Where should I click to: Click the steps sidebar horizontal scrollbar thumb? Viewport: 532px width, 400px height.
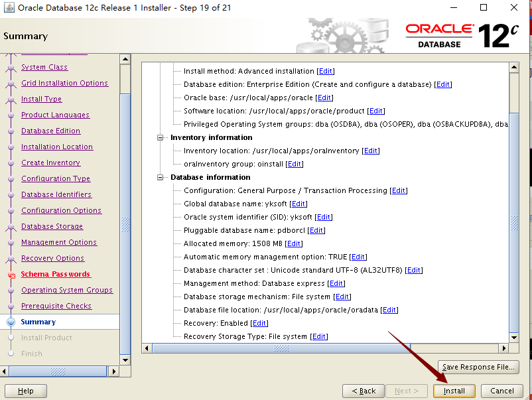58,371
